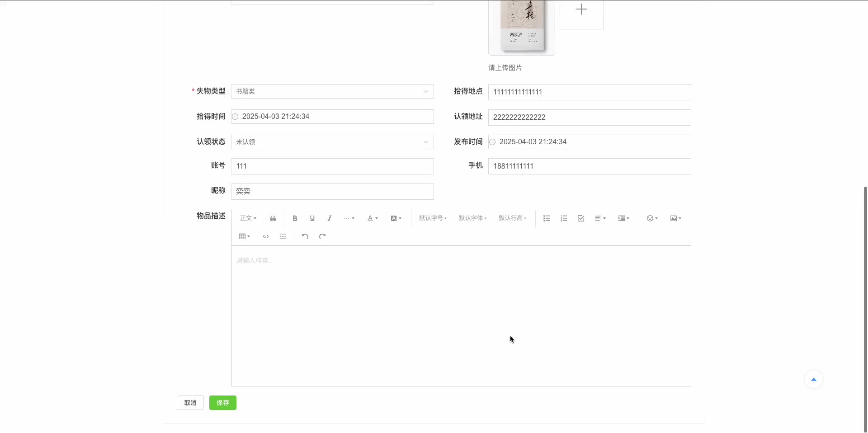Open the font color picker
The width and height of the screenshot is (868, 433).
373,218
